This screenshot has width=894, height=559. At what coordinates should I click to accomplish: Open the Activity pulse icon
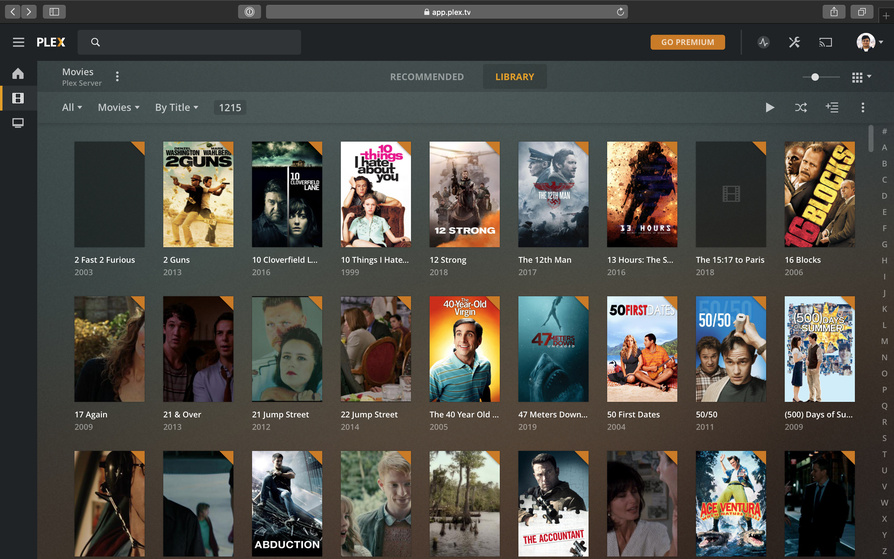click(763, 42)
